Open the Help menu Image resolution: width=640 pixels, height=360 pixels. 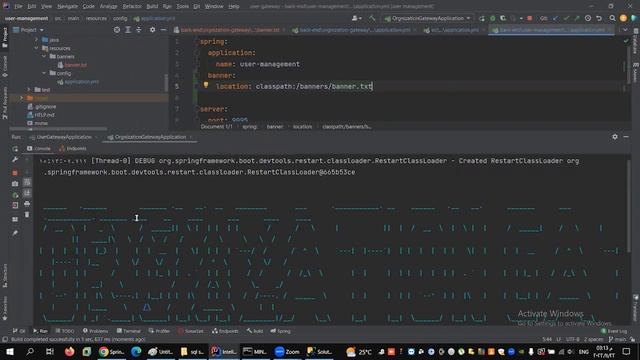[x=233, y=6]
